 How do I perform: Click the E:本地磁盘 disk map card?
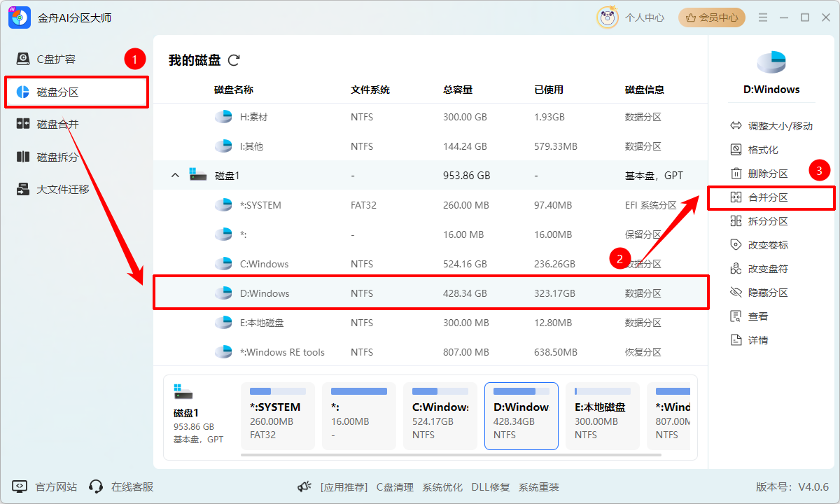(603, 416)
